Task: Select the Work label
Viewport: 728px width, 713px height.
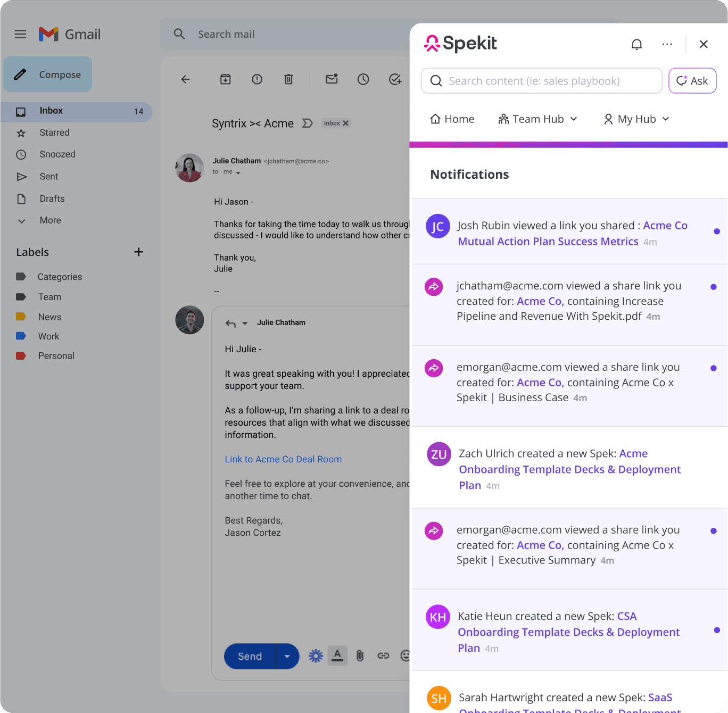Action: click(x=48, y=336)
